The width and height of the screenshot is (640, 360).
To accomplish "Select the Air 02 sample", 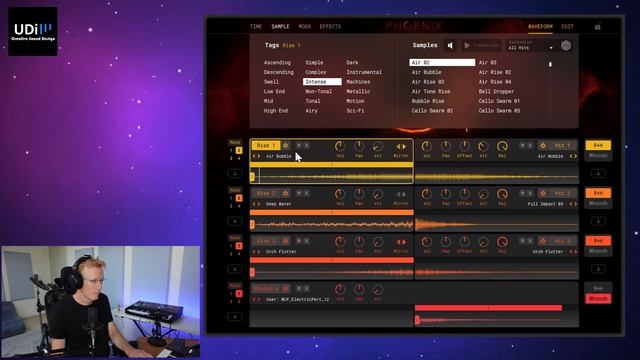I will click(442, 62).
